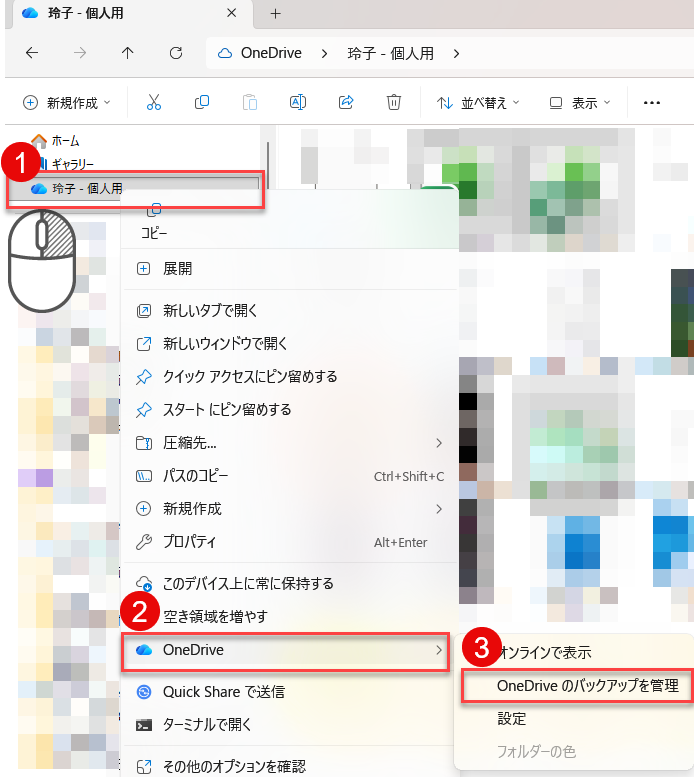Open the 表示 view dropdown
This screenshot has height=777, width=694.
(580, 102)
